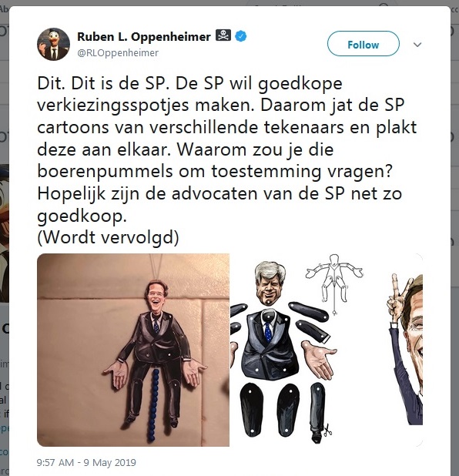The height and width of the screenshot is (476, 459).
Task: Open the @RLOppenheimer handle link
Action: 118,53
